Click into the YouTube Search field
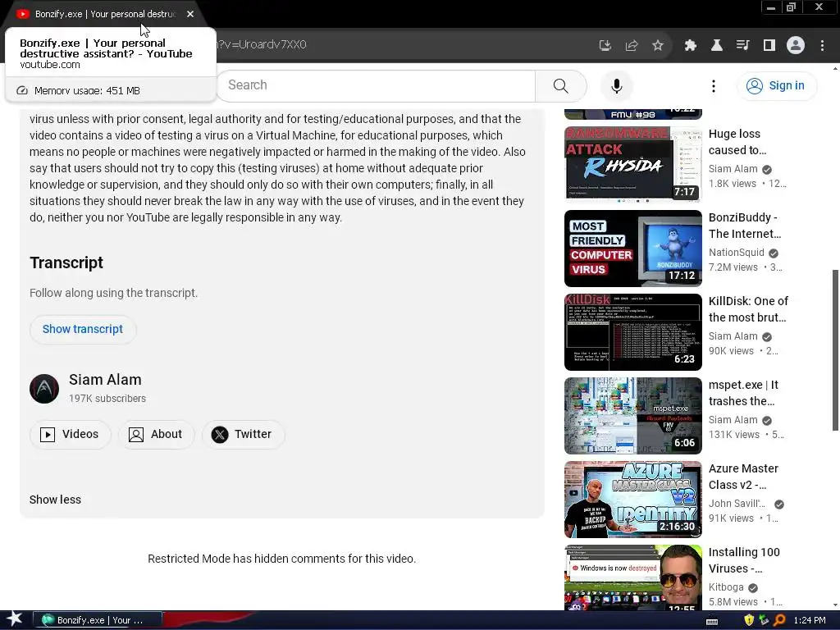Viewport: 840px width, 630px height. (x=375, y=85)
